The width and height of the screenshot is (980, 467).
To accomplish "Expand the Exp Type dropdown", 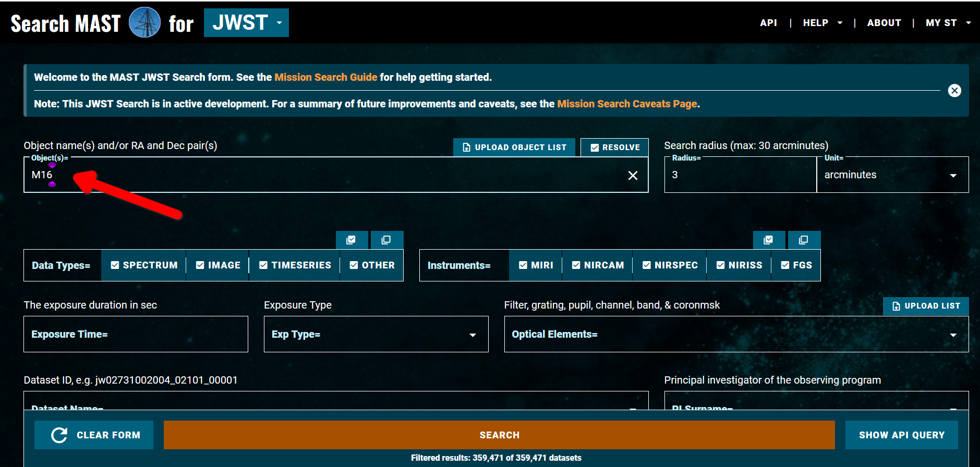I will [x=376, y=334].
